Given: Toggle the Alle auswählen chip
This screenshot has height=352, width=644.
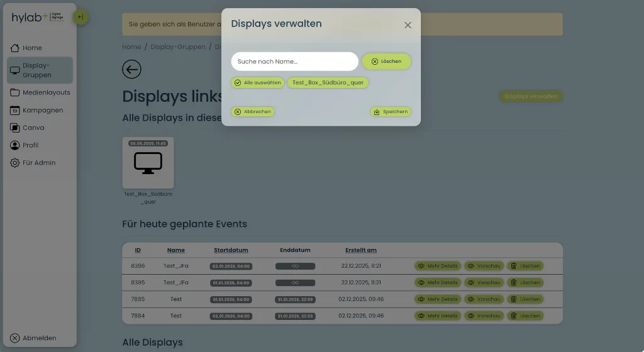Looking at the screenshot, I should click(x=257, y=82).
